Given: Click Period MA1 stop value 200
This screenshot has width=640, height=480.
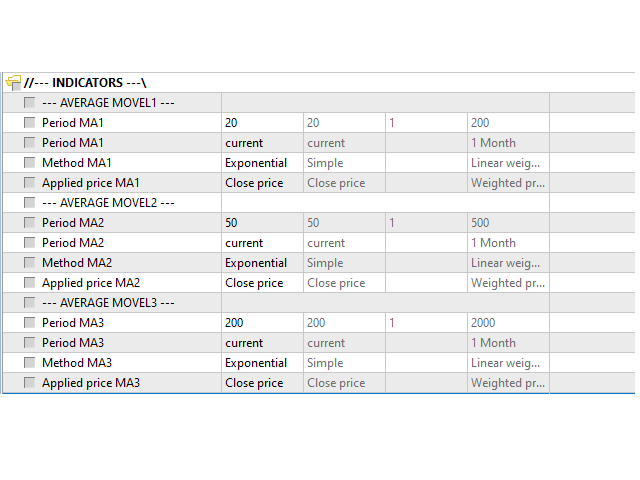Looking at the screenshot, I should 508,123.
